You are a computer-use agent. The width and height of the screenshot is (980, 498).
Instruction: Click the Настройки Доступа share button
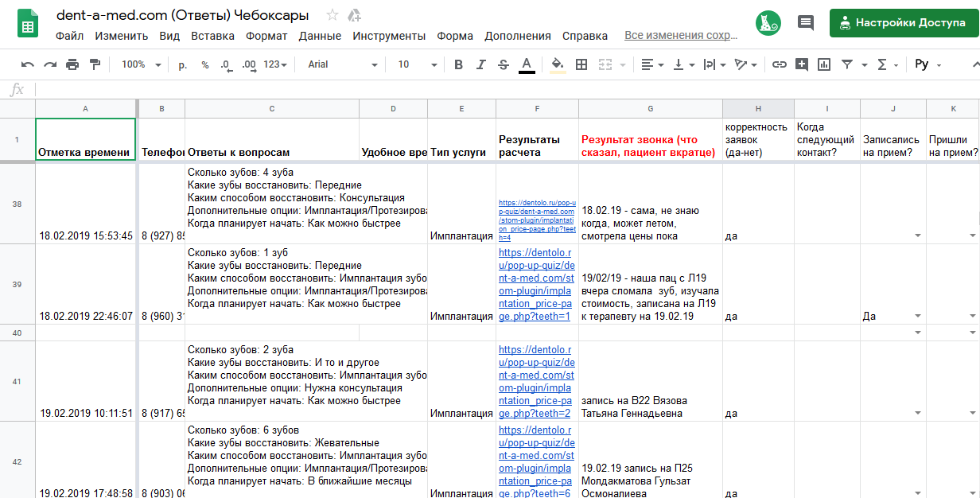point(902,23)
